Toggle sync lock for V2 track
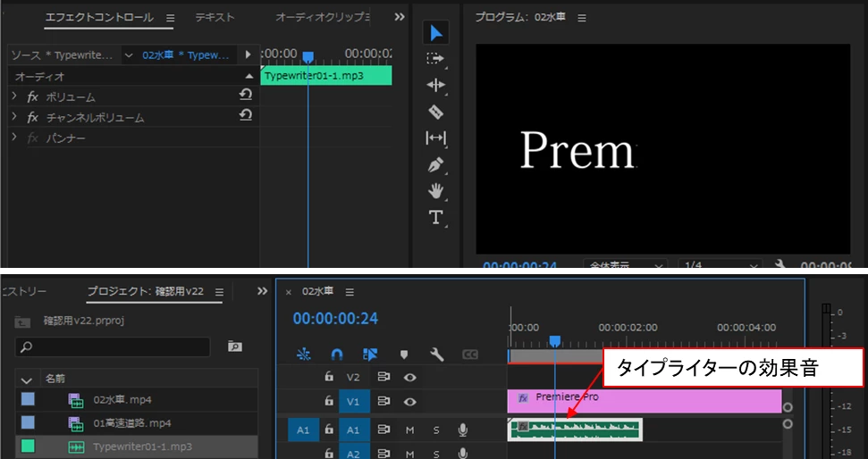Viewport: 868px width, 459px height. [x=383, y=377]
